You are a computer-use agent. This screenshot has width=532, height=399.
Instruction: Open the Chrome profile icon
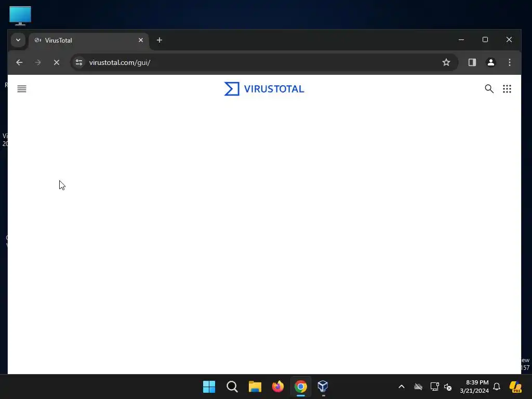(x=490, y=62)
